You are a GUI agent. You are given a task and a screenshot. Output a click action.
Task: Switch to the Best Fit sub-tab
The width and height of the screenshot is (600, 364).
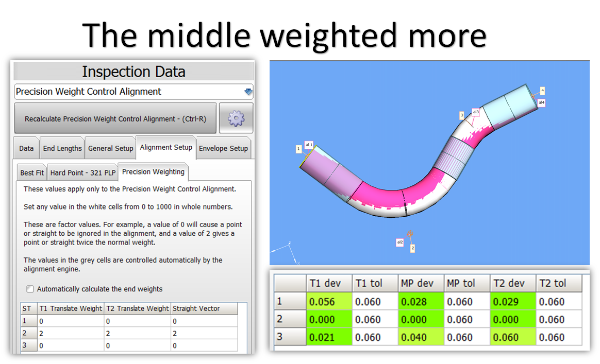[32, 172]
